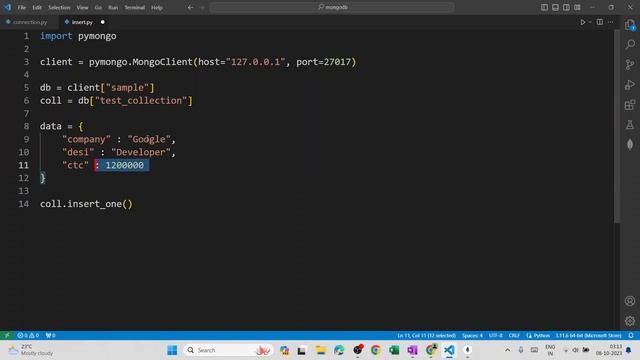This screenshot has width=640, height=360.
Task: Open the Selection menu
Action: (x=59, y=7)
